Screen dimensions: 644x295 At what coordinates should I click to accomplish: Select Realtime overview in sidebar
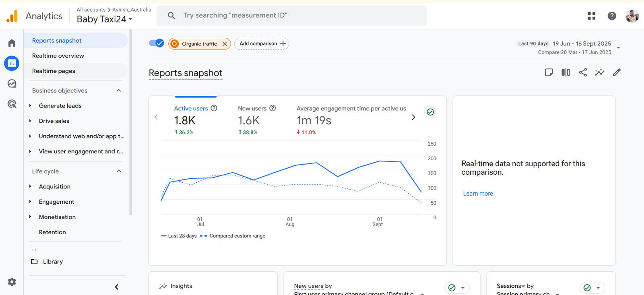click(x=58, y=56)
